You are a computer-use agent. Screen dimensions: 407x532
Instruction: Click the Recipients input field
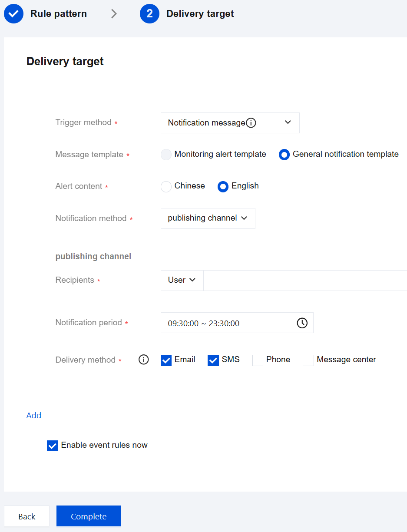click(304, 280)
